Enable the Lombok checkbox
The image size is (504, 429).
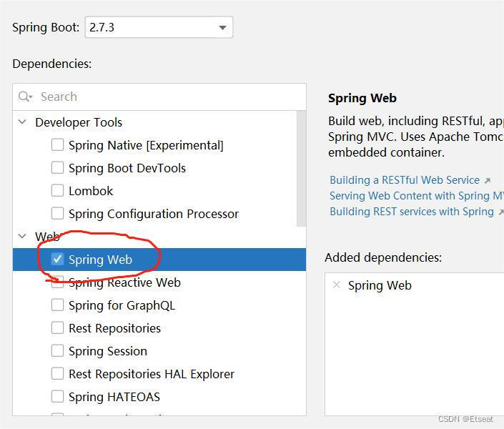pos(57,190)
